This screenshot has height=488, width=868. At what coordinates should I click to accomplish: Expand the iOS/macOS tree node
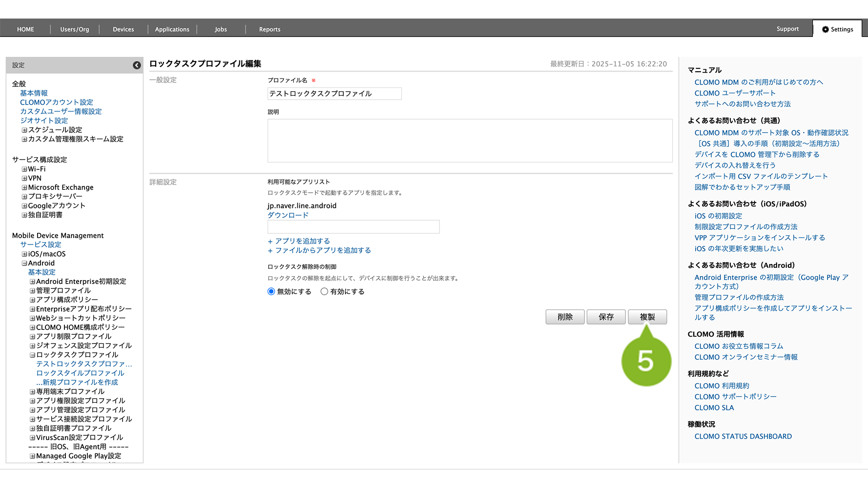(24, 254)
